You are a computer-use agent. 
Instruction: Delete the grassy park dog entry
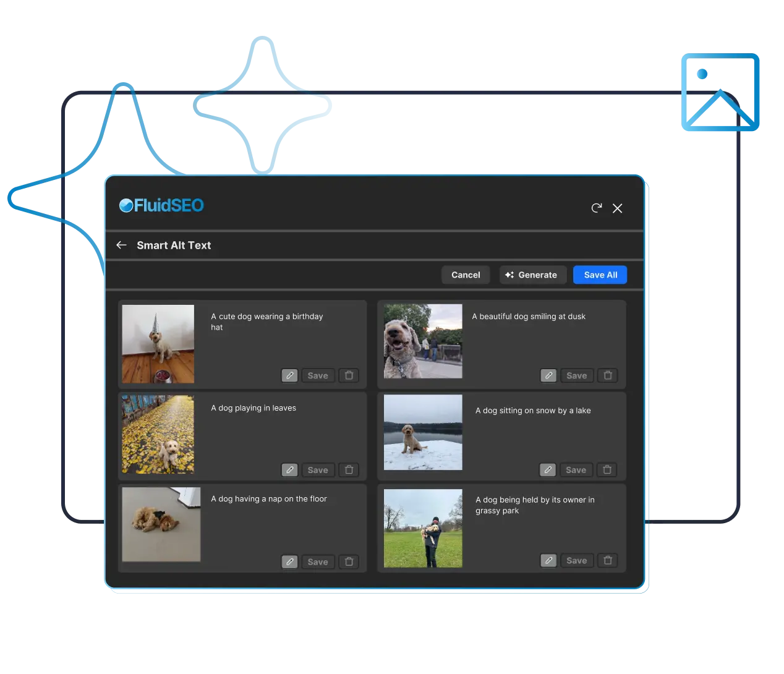coord(608,560)
